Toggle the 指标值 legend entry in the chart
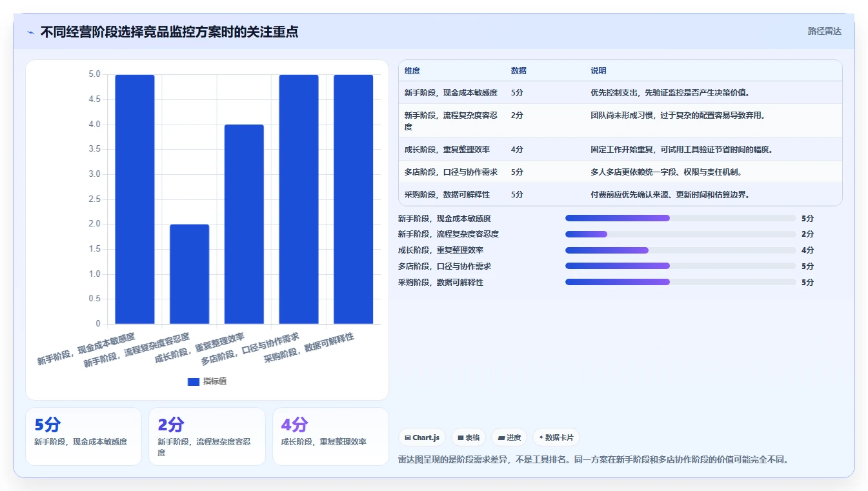 (x=207, y=381)
